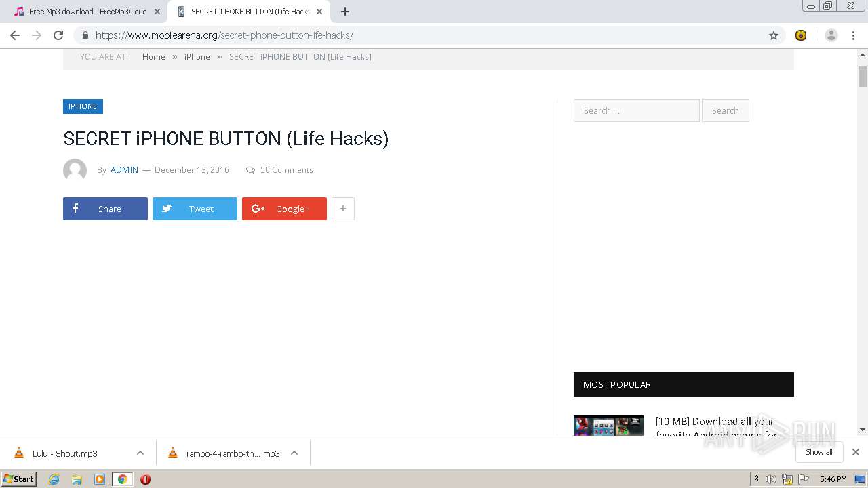Open the Action Center flag icon
868x488 pixels.
click(804, 479)
